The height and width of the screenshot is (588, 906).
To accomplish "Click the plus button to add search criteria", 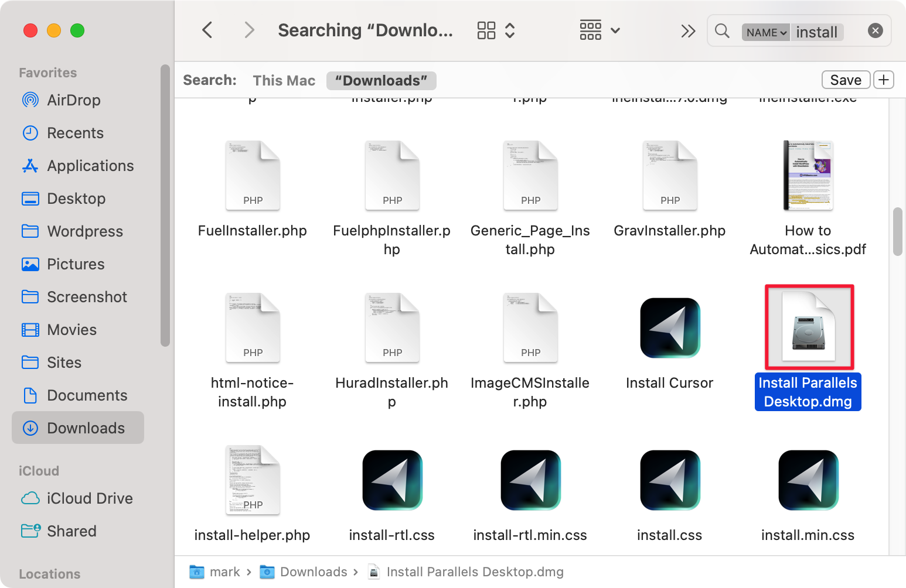I will coord(884,80).
